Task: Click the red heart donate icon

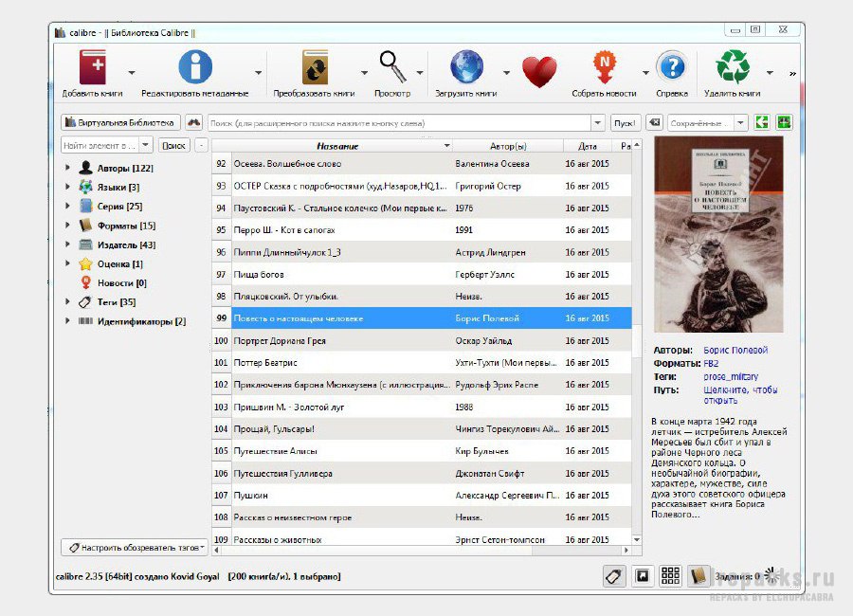Action: pos(539,71)
